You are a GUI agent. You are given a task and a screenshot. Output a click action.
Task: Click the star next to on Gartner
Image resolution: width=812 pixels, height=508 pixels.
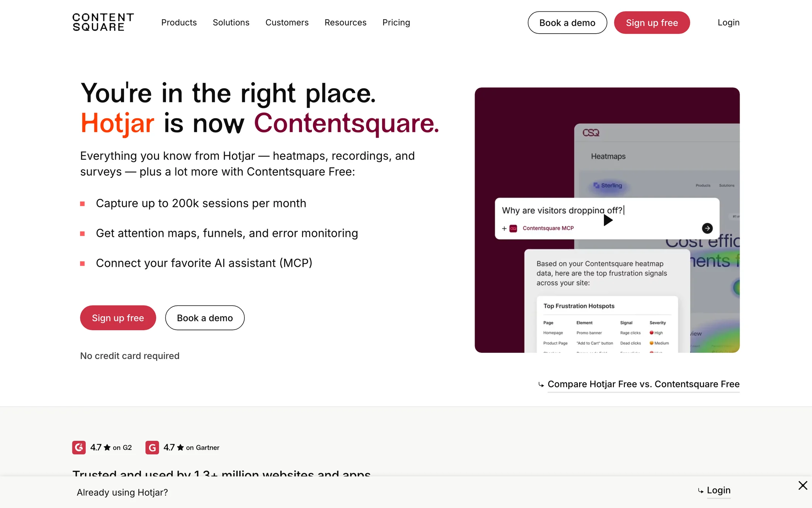click(180, 447)
